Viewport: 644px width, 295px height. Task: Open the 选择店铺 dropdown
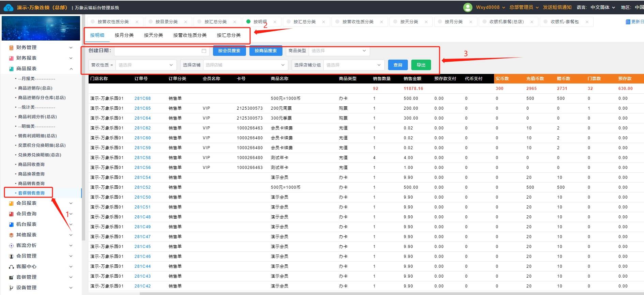click(x=245, y=65)
